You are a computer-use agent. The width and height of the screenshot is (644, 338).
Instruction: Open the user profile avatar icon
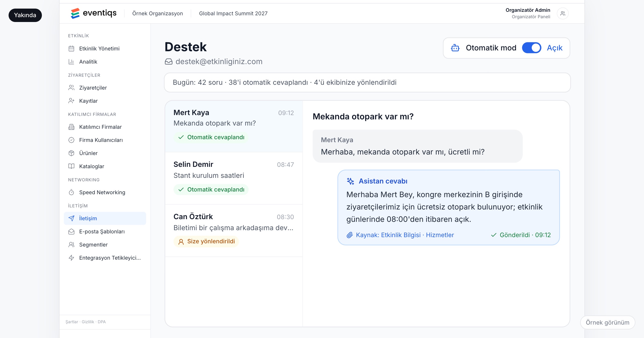[563, 13]
